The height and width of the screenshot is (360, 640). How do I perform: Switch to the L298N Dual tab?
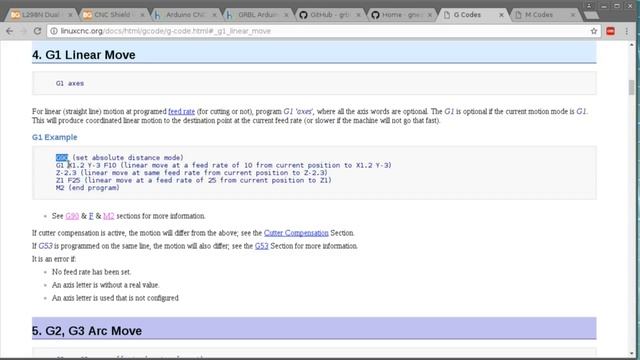[x=41, y=15]
